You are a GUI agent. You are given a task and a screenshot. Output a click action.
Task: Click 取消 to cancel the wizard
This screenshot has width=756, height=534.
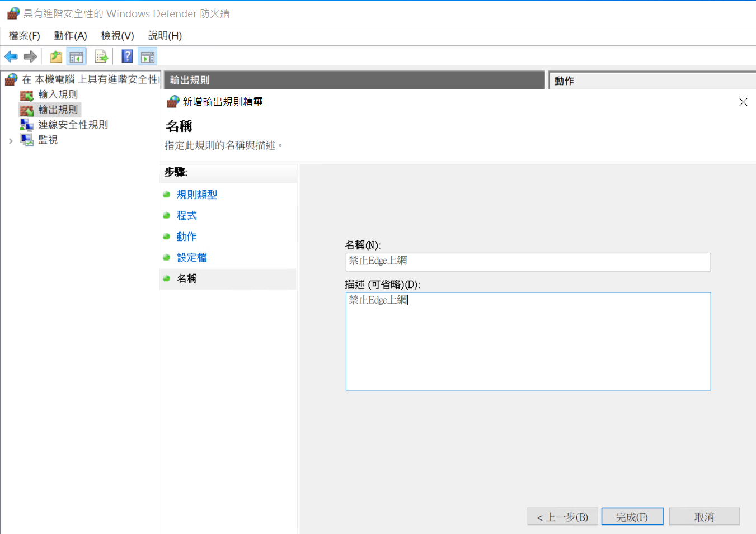(x=705, y=517)
